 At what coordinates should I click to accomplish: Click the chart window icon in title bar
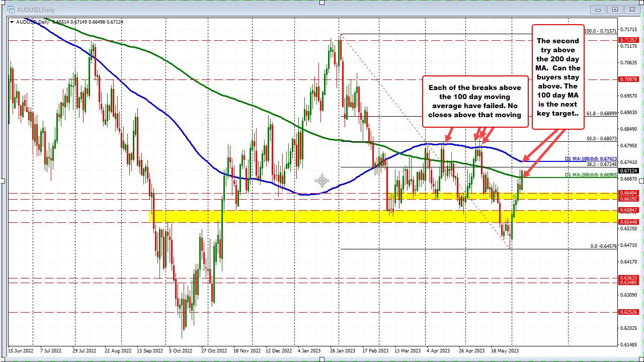(11, 9)
